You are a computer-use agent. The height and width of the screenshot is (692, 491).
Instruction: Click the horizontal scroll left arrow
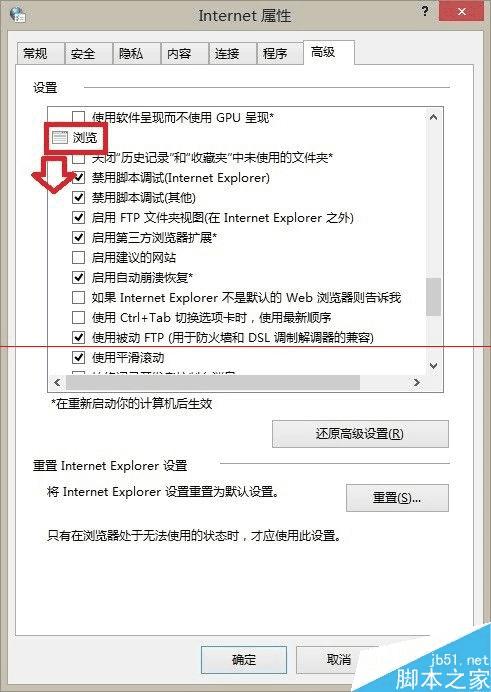point(57,382)
